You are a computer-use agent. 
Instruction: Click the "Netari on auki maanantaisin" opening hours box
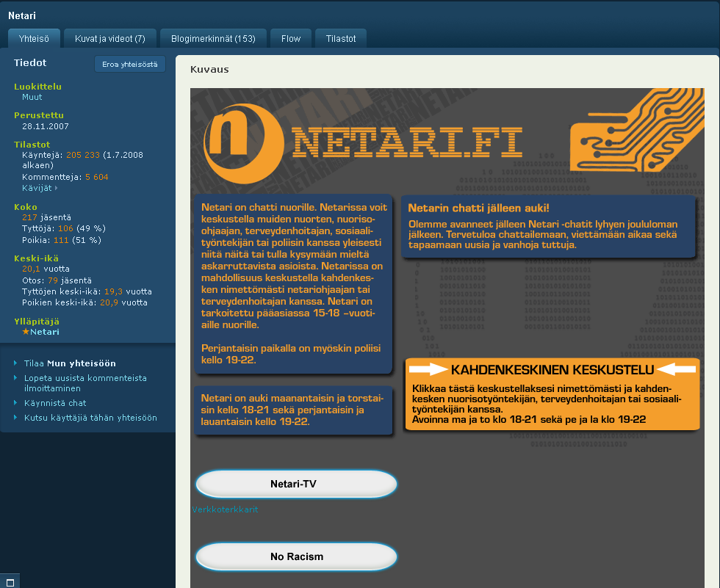[293, 410]
